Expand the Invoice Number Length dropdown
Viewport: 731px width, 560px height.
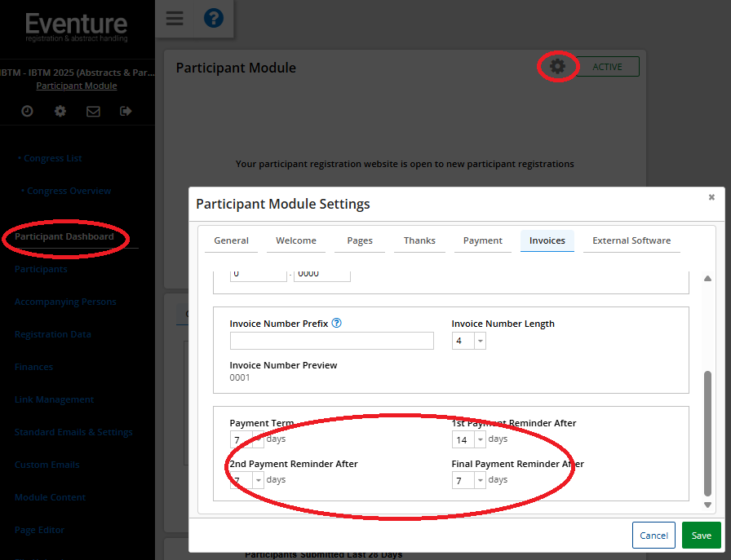click(480, 341)
